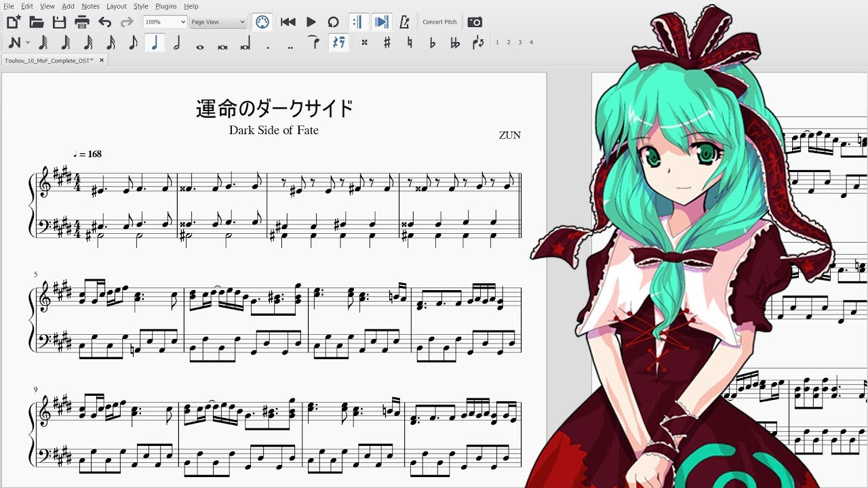Select voice 1

click(x=497, y=42)
